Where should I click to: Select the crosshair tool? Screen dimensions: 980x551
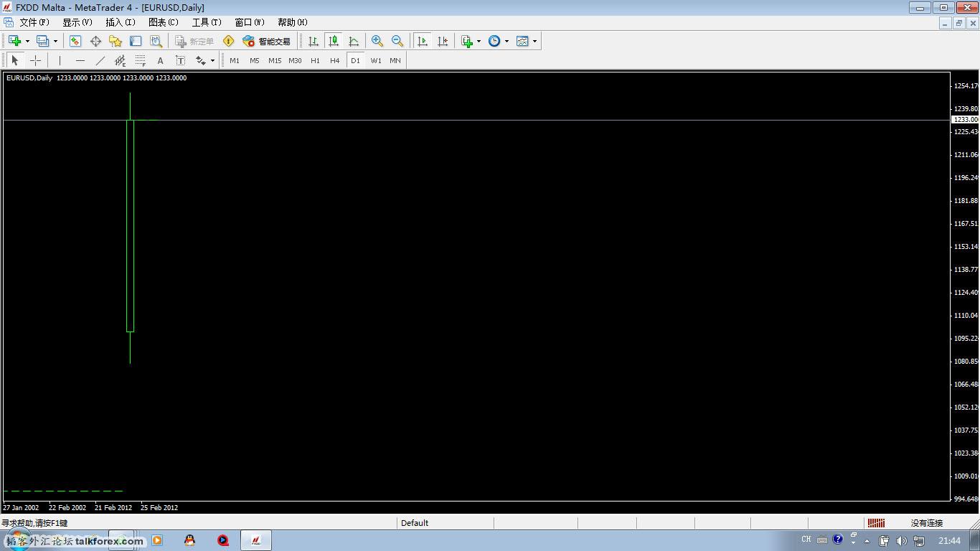tap(35, 60)
